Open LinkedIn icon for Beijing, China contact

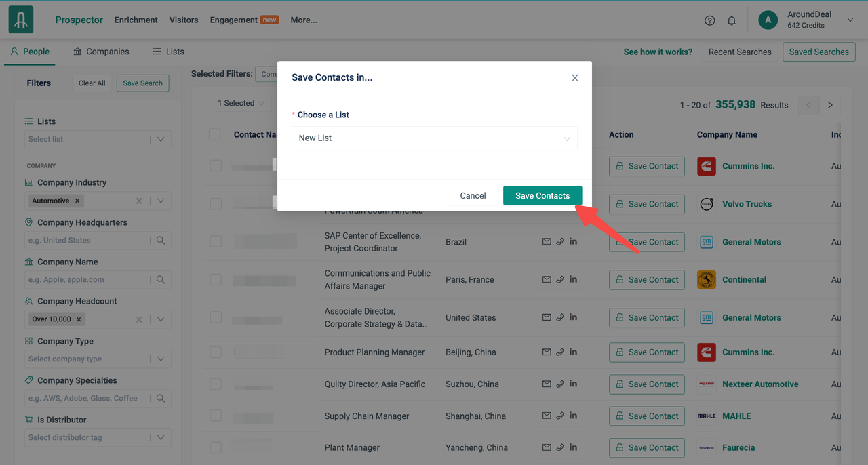tap(573, 352)
